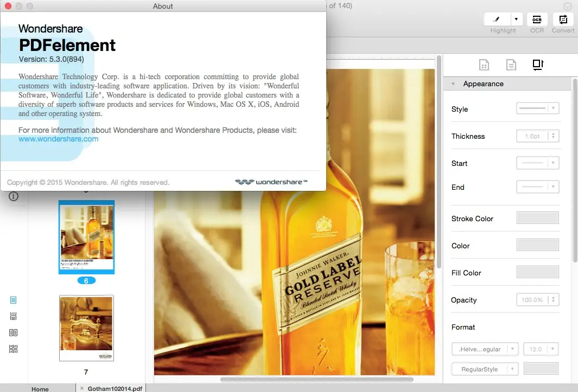Click the page 7 number label
Screen dimensions: 578x392
tap(86, 372)
